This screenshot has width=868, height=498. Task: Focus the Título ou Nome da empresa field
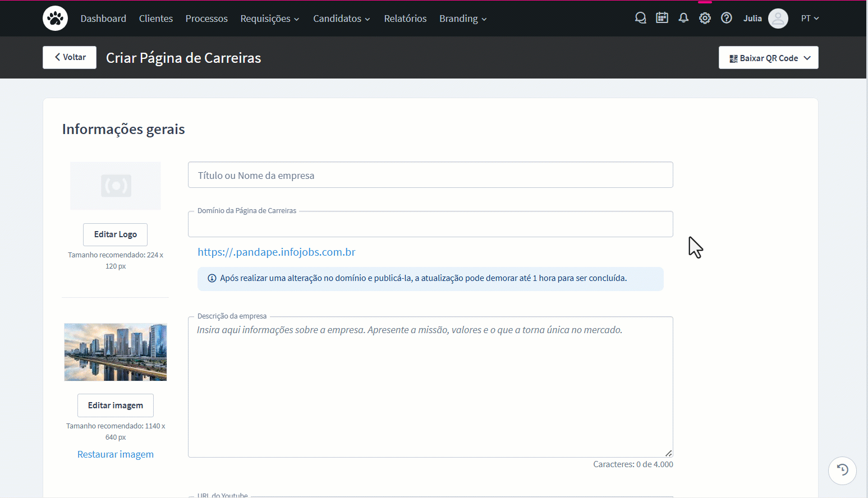pos(430,174)
